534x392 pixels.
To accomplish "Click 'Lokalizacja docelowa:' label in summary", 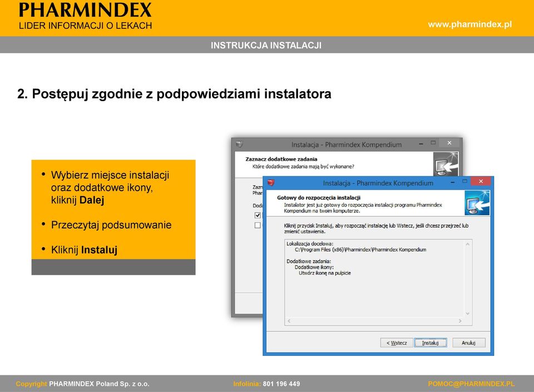I will [x=310, y=244].
